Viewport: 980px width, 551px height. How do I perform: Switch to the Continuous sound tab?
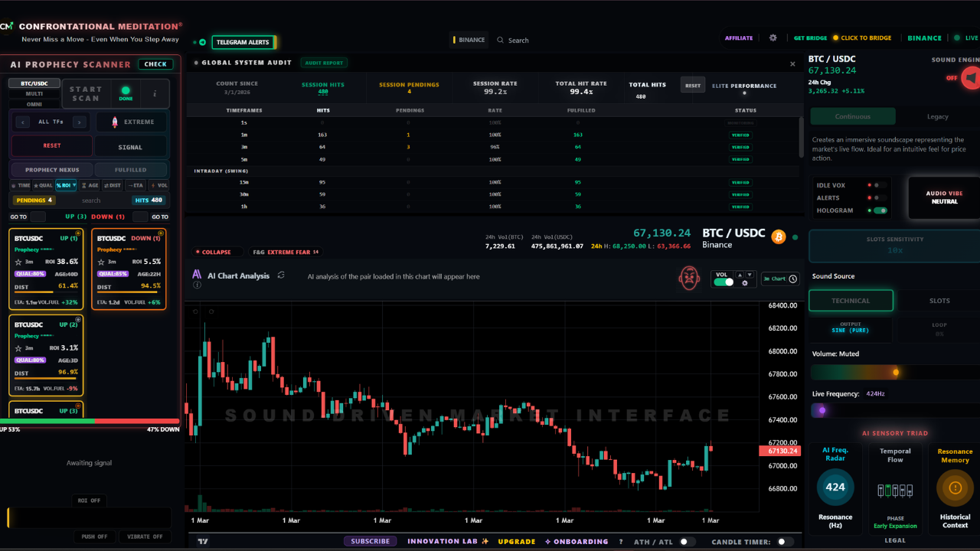pyautogui.click(x=853, y=116)
